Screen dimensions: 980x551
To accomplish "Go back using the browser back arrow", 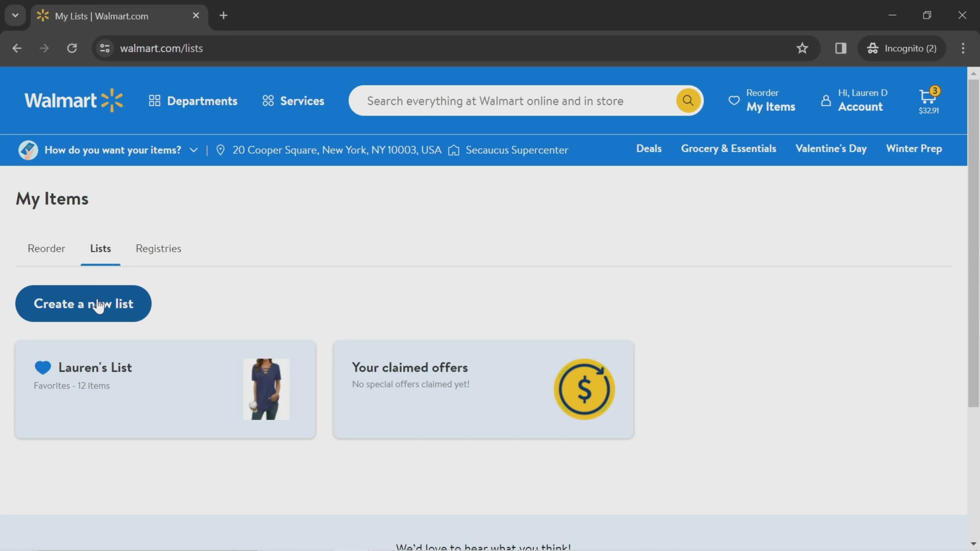I will pyautogui.click(x=17, y=48).
